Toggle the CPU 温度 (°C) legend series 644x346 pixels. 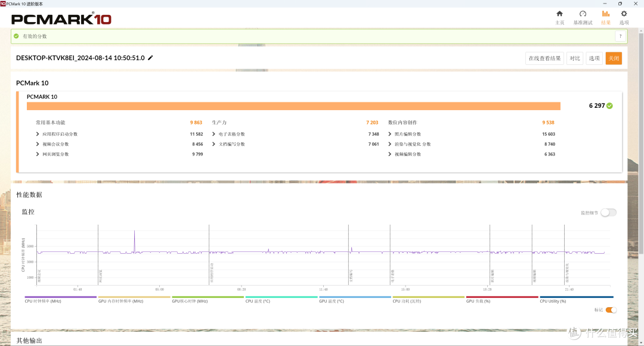(x=281, y=300)
